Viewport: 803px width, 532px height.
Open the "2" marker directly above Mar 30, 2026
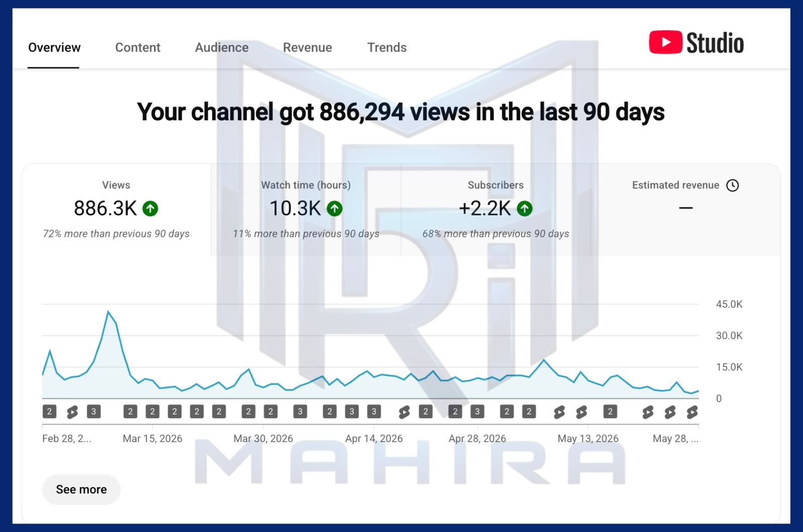point(271,412)
